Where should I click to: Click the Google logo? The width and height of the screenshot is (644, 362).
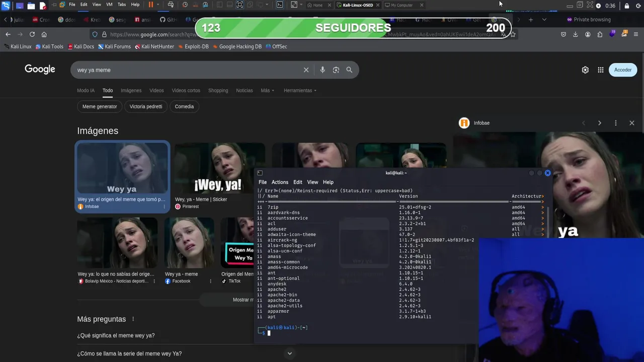point(40,69)
